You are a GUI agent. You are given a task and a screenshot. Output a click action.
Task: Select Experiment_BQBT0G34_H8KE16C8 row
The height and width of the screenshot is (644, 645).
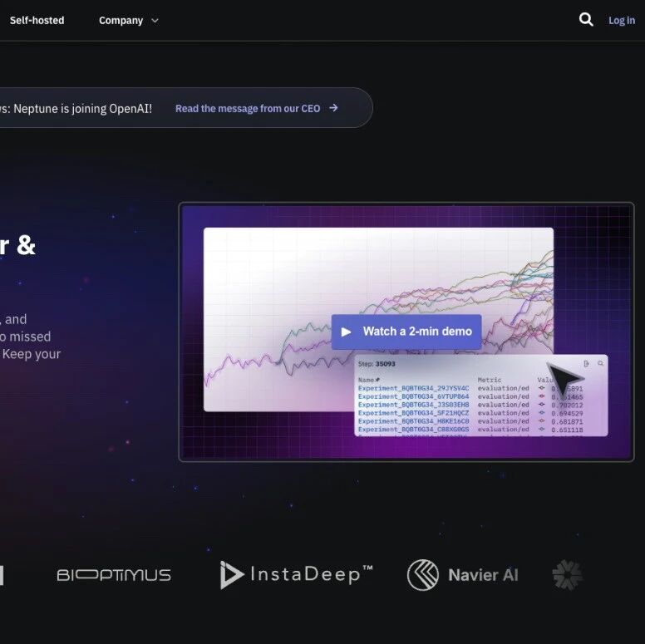pos(413,421)
